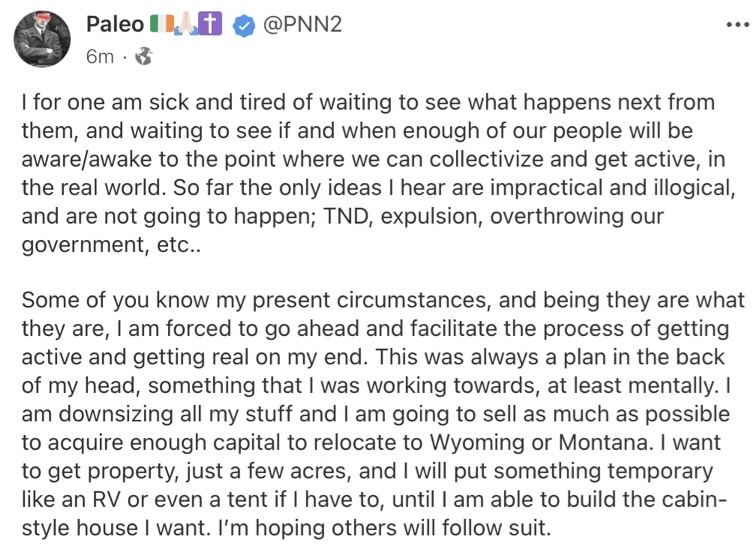
Task: Click the globe public visibility icon
Action: point(143,57)
